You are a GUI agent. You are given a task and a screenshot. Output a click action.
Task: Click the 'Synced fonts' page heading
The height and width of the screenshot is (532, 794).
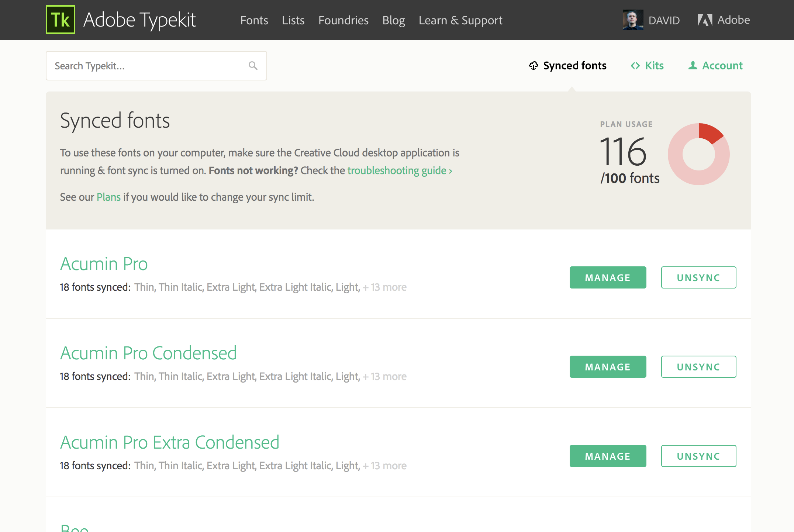[115, 121]
